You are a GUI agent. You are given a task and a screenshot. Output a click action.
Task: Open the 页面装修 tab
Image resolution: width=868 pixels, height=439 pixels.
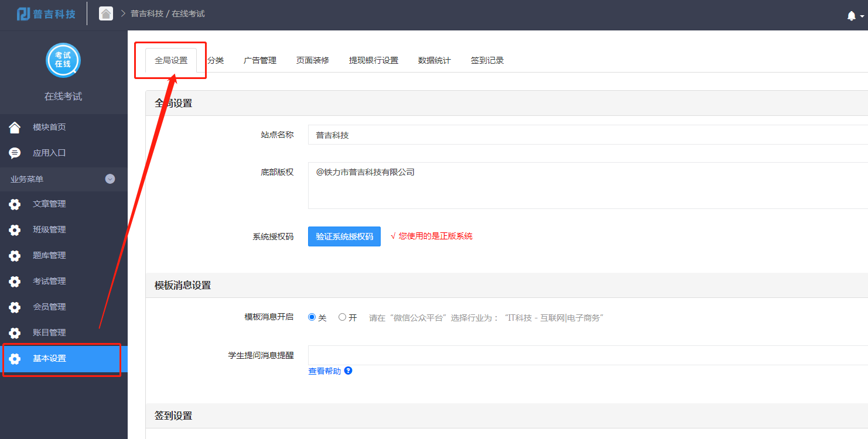[313, 60]
